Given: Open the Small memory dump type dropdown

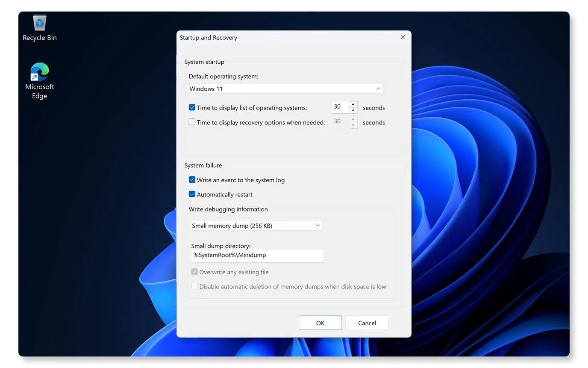Looking at the screenshot, I should [x=256, y=226].
